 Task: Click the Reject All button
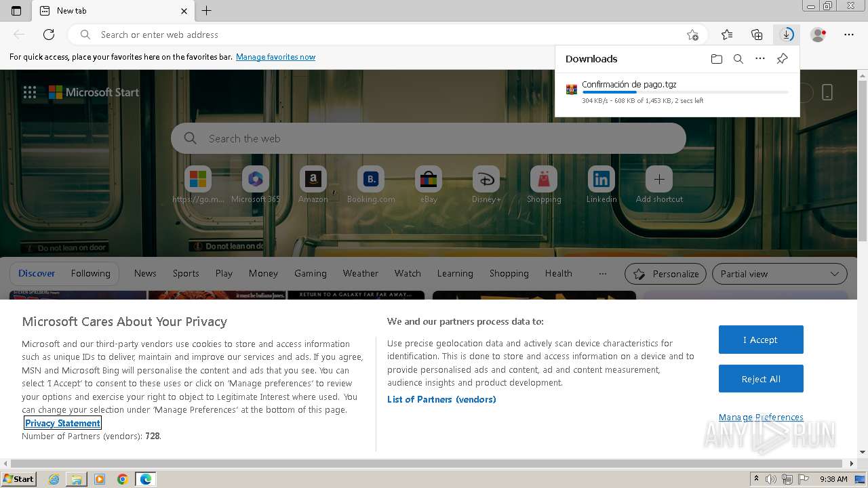tap(761, 379)
